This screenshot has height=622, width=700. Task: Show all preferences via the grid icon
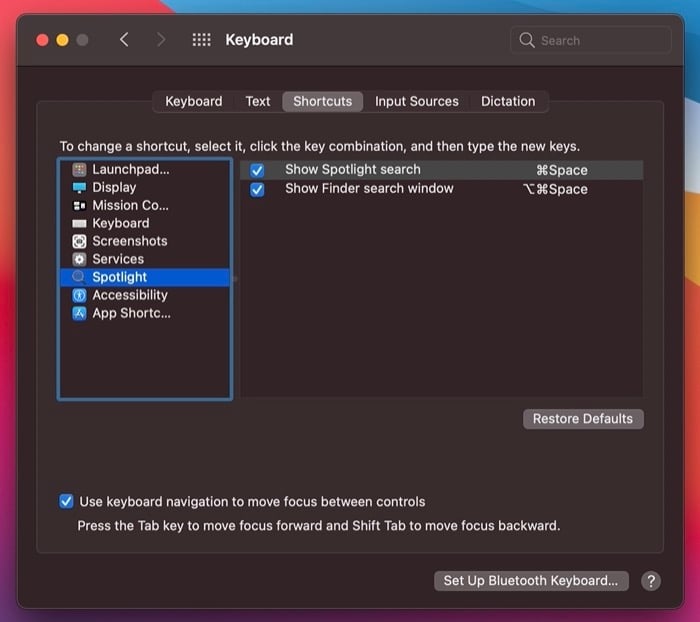coord(201,40)
